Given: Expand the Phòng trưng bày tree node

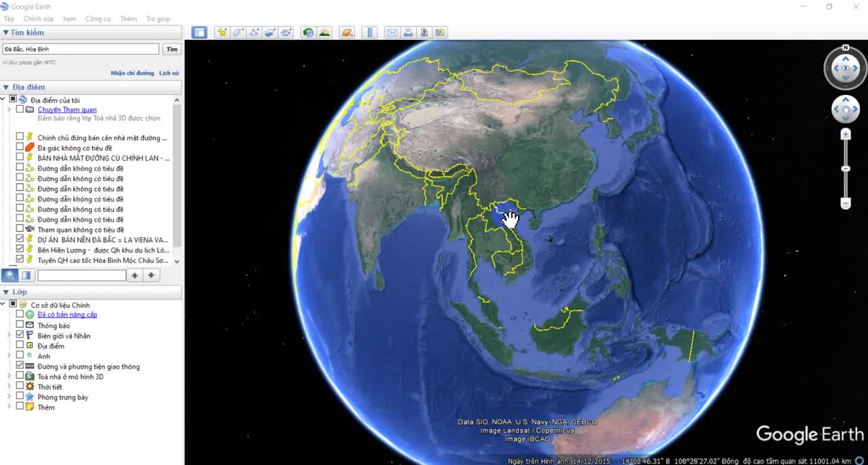Looking at the screenshot, I should pos(9,397).
